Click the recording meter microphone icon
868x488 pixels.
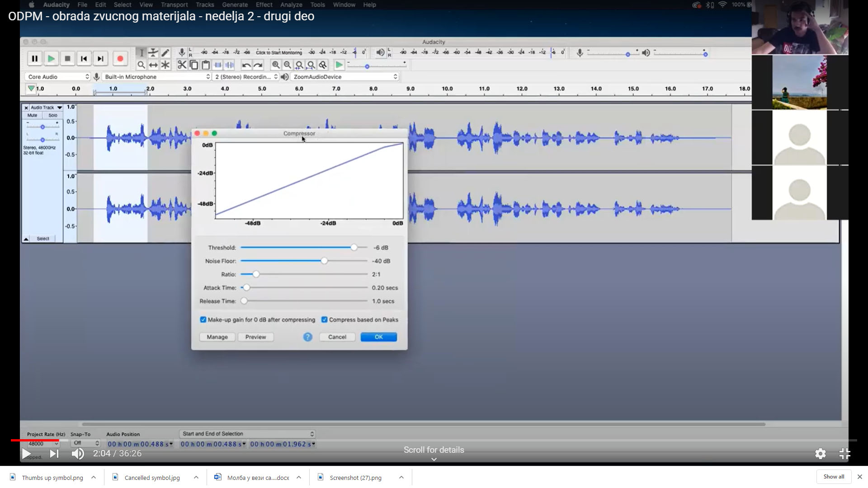point(182,53)
